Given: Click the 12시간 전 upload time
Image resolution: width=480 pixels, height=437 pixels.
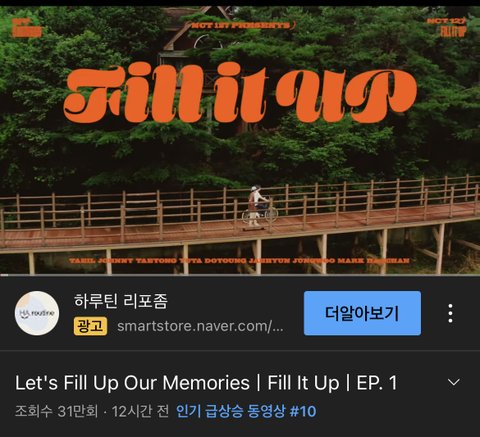Looking at the screenshot, I should click(140, 411).
